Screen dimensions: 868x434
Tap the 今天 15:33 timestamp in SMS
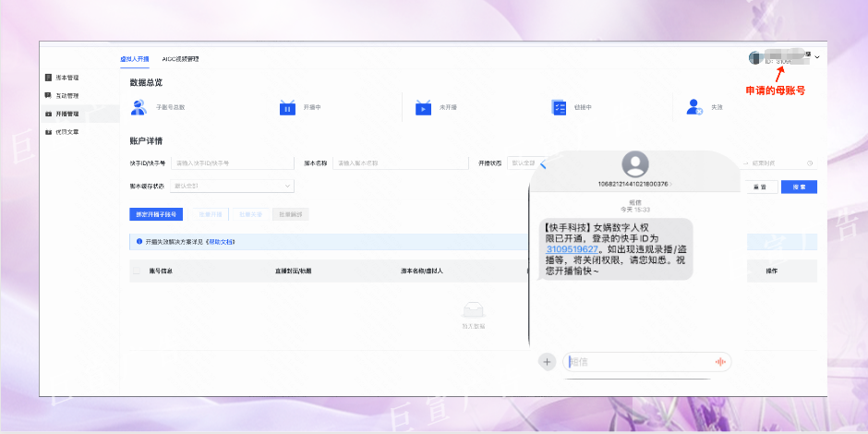[635, 210]
